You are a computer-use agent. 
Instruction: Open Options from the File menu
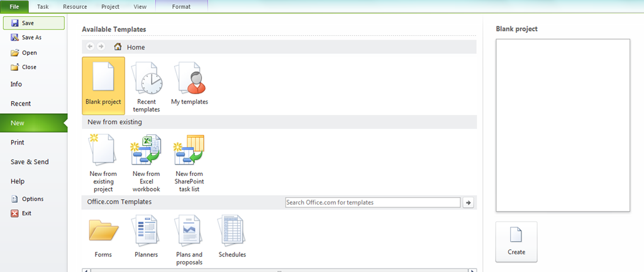pyautogui.click(x=33, y=199)
